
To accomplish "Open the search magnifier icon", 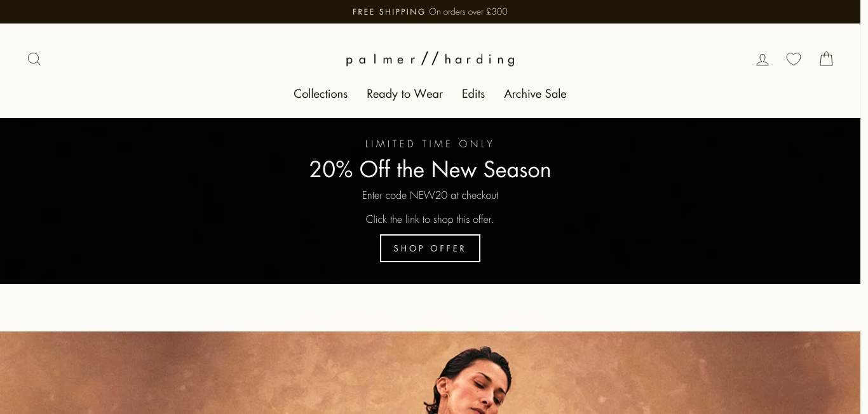I will click(x=34, y=59).
